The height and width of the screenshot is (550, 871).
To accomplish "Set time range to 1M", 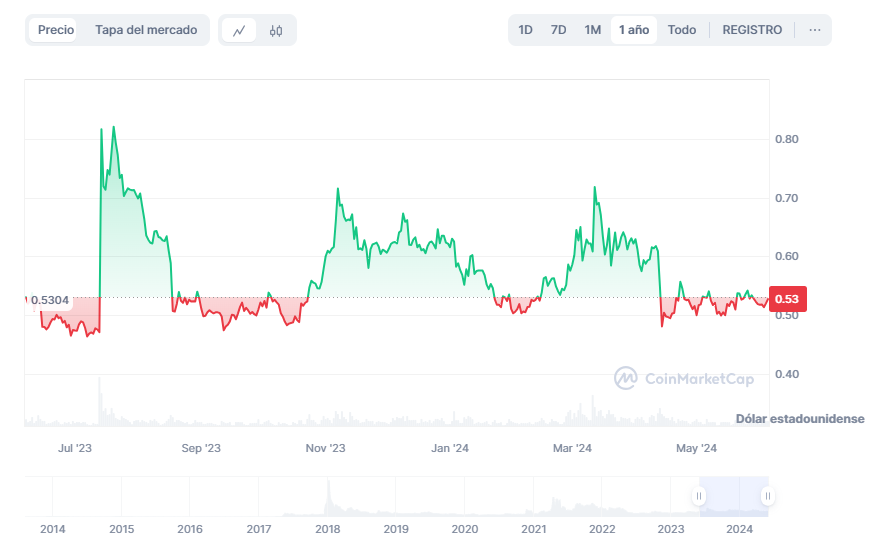I will pyautogui.click(x=593, y=30).
